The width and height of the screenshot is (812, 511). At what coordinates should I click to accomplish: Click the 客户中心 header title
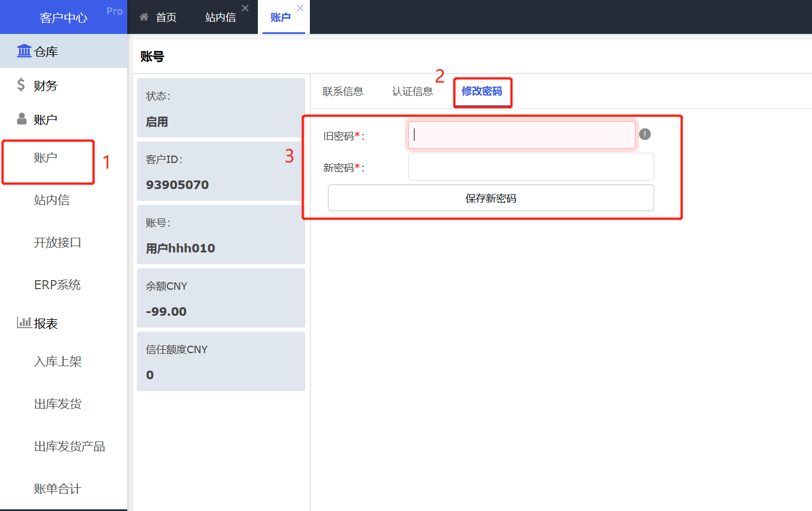click(x=63, y=18)
